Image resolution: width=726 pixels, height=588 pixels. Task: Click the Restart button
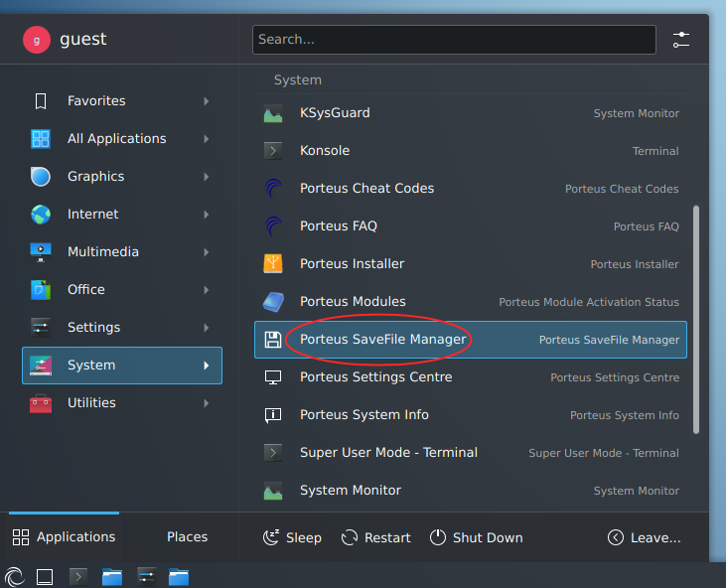[x=376, y=537]
